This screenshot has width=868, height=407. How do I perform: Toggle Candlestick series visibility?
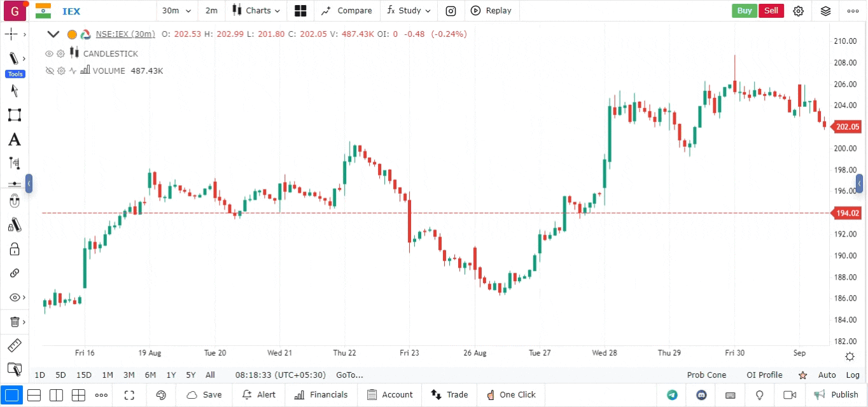[49, 54]
